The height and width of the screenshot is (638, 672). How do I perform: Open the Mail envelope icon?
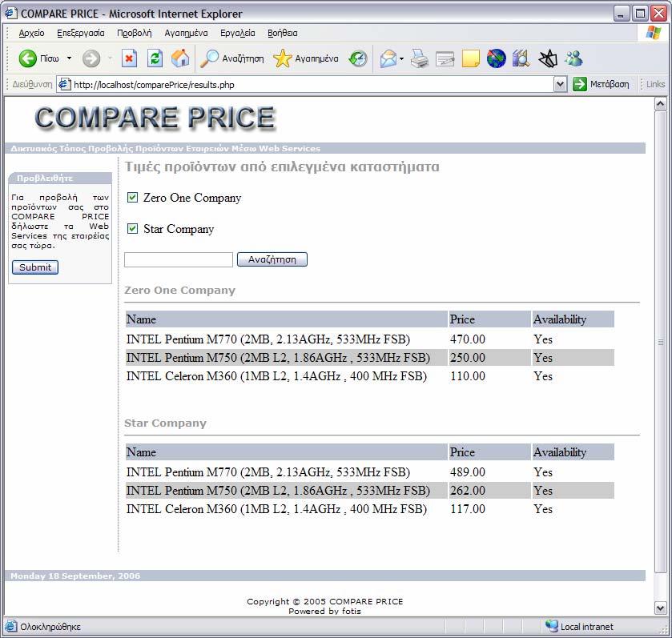pyautogui.click(x=388, y=58)
